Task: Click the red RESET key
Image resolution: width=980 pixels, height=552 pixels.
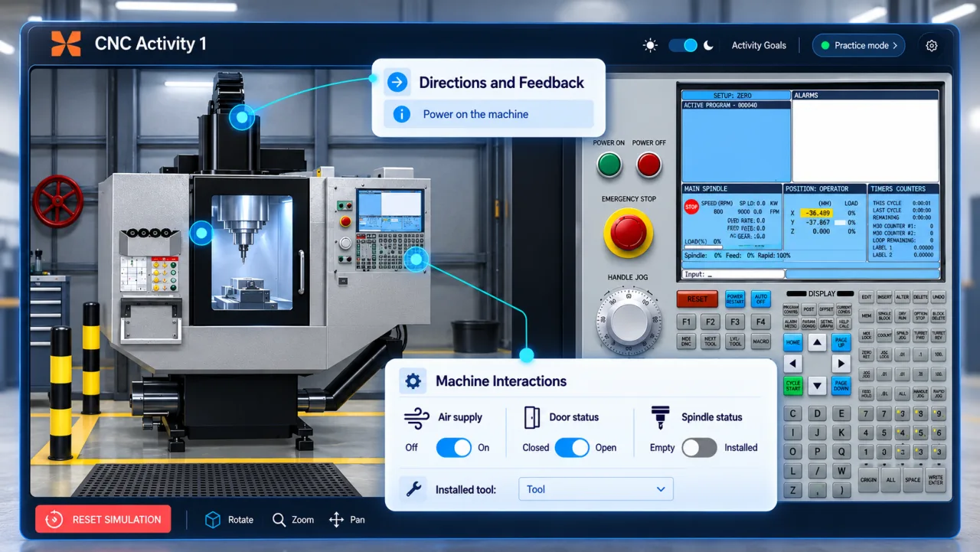Action: click(697, 299)
